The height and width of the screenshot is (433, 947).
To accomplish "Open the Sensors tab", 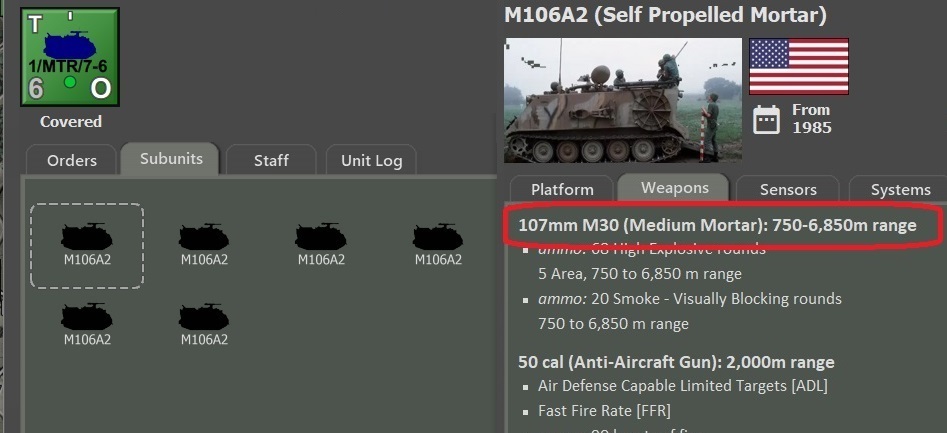I will [788, 189].
